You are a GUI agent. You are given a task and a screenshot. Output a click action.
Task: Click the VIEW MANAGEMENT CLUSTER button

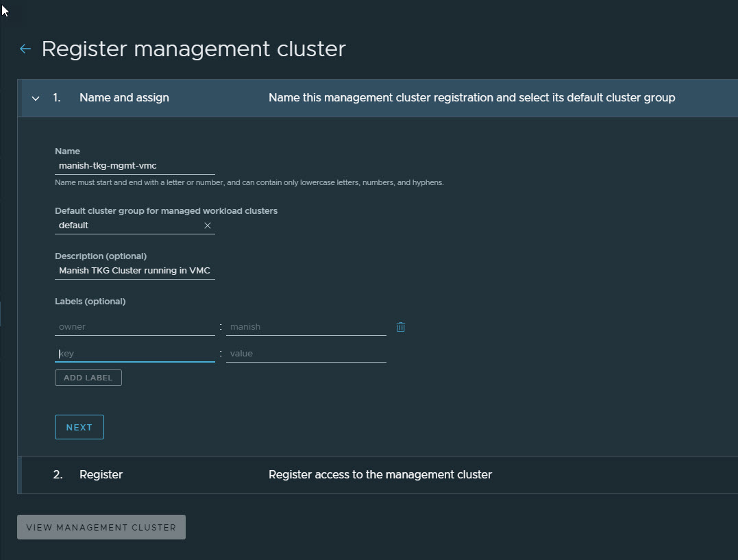(x=101, y=527)
